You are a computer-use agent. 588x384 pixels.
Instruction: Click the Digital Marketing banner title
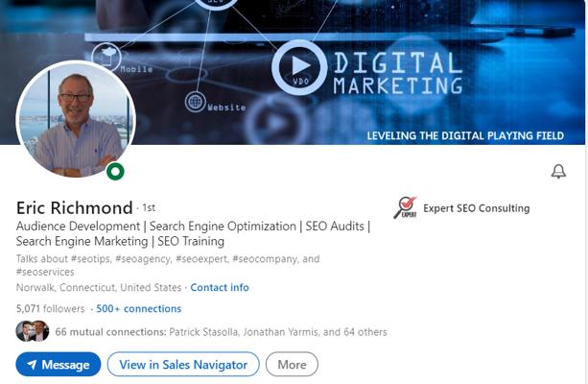point(396,74)
